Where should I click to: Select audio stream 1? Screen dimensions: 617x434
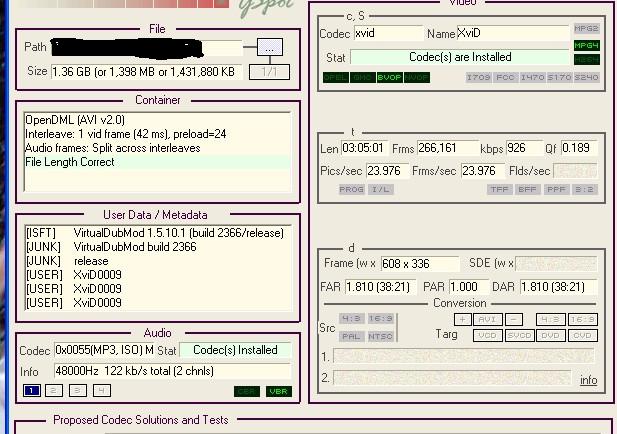[x=32, y=391]
